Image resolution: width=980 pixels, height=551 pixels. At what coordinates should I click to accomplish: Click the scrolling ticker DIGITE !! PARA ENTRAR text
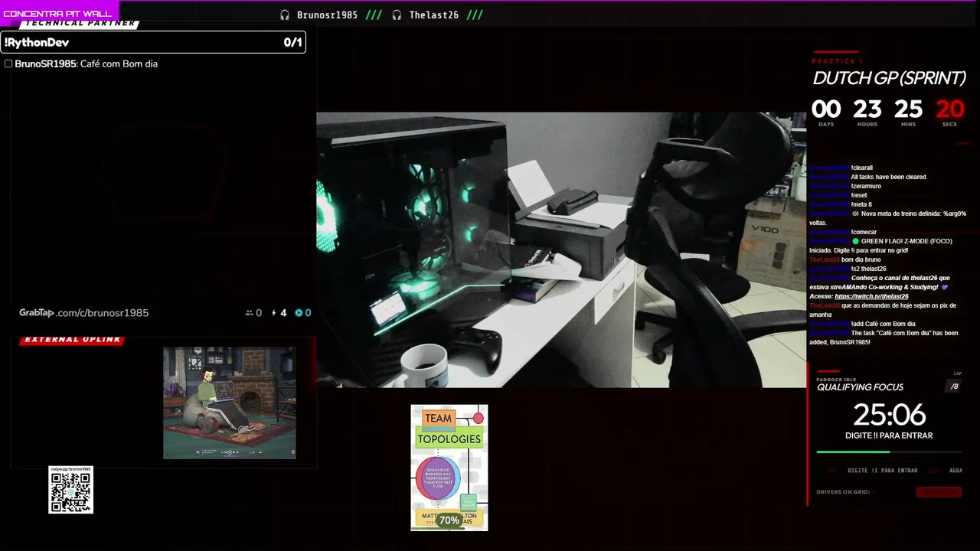pos(882,471)
